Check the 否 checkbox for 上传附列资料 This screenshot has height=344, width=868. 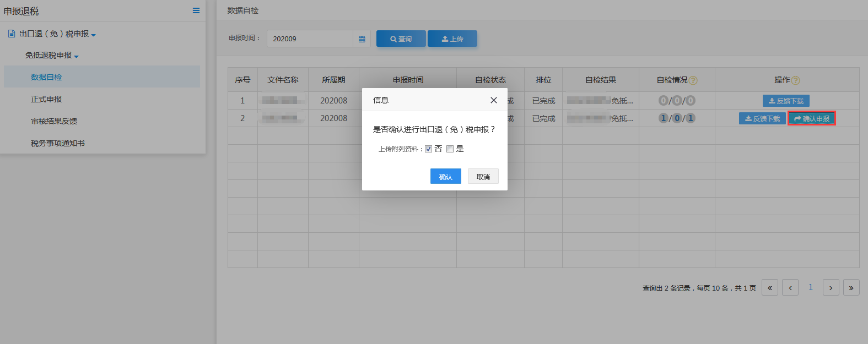428,149
